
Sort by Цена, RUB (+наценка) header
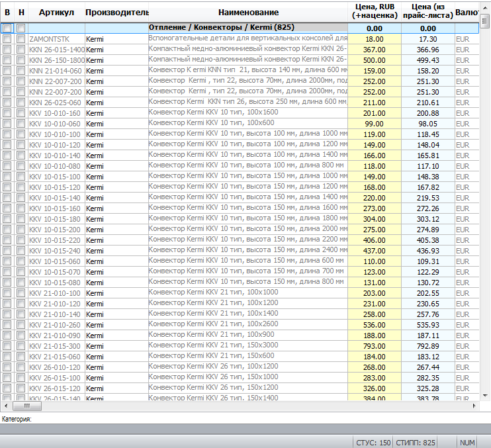click(x=375, y=11)
